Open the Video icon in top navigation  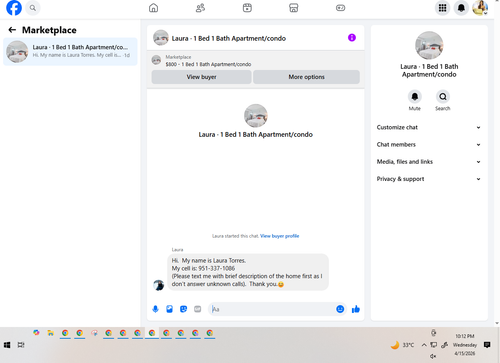point(247,8)
